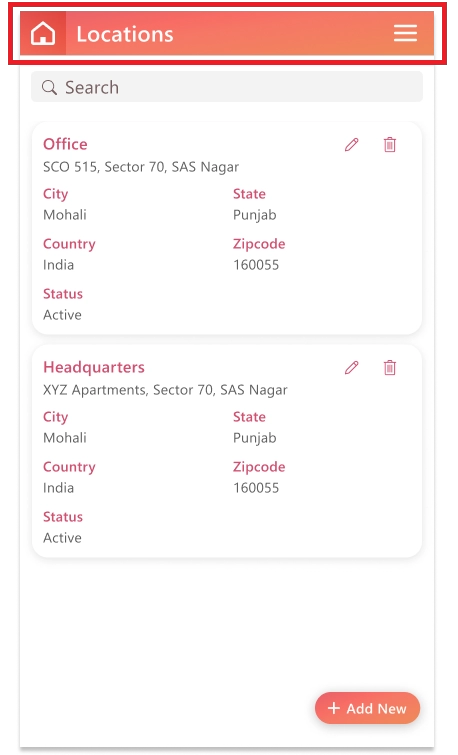Click the Headquarters card's Punjab state value
This screenshot has width=458, height=755.
tap(255, 439)
